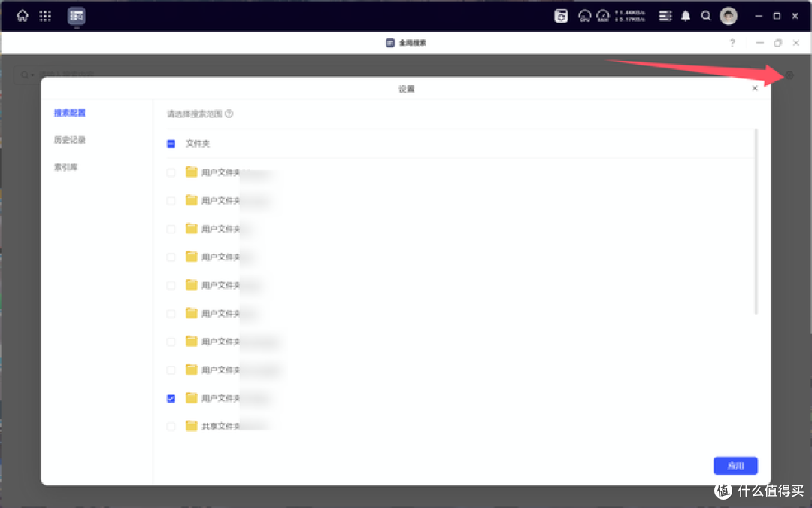
Task: Restore the 全局搜索 app window
Action: click(x=777, y=43)
